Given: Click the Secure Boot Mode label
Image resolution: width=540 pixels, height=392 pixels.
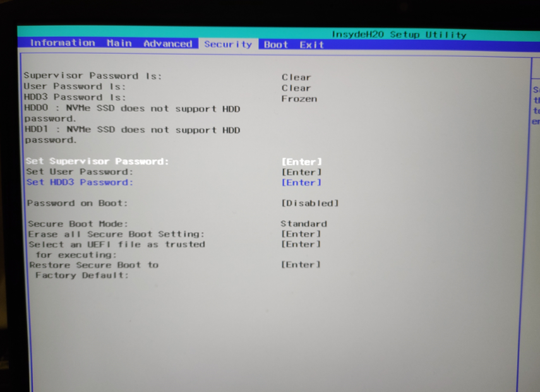Looking at the screenshot, I should [78, 223].
